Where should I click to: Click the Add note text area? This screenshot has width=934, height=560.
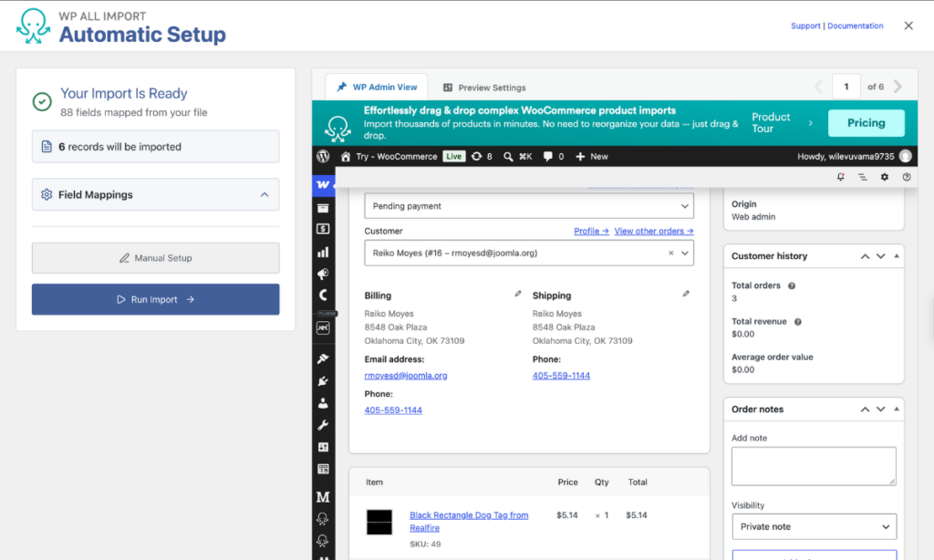tap(814, 466)
